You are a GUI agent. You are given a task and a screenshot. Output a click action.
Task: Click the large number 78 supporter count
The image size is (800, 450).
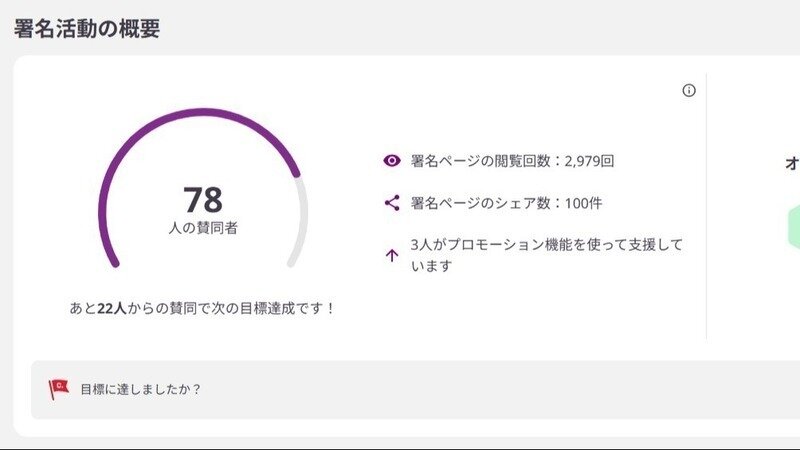[203, 199]
